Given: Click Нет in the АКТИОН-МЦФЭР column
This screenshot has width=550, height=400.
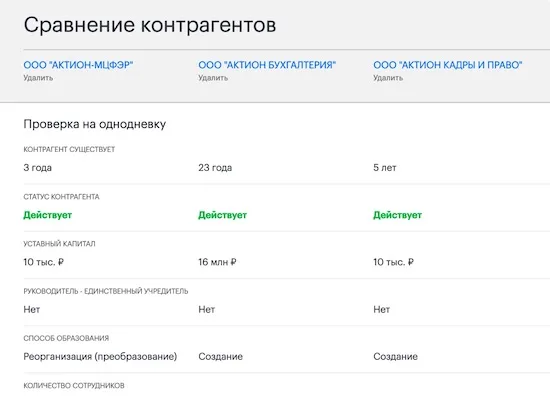Looking at the screenshot, I should 32,309.
